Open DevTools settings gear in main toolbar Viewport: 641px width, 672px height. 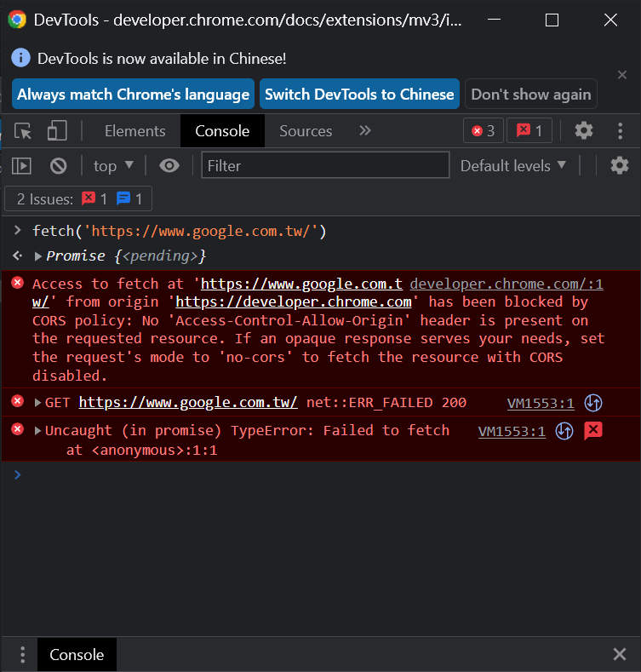pos(584,130)
